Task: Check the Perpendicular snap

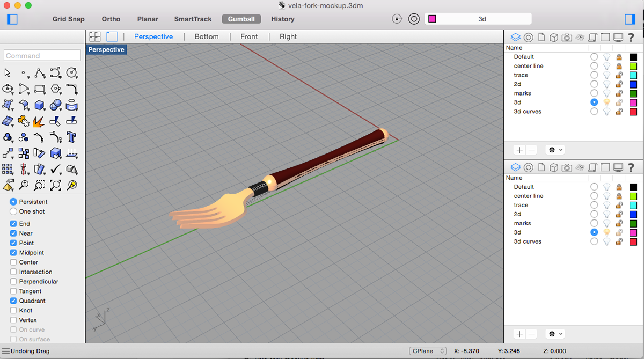Action: tap(14, 282)
